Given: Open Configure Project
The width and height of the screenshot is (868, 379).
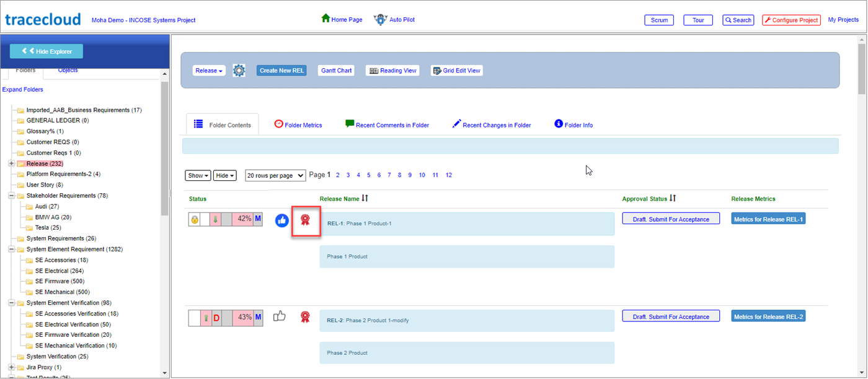Looking at the screenshot, I should click(791, 20).
